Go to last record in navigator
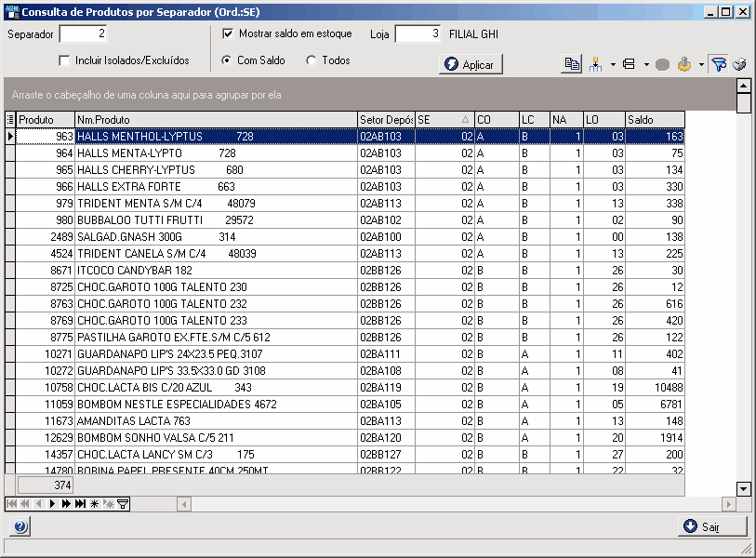The width and height of the screenshot is (756, 558). pos(80,504)
